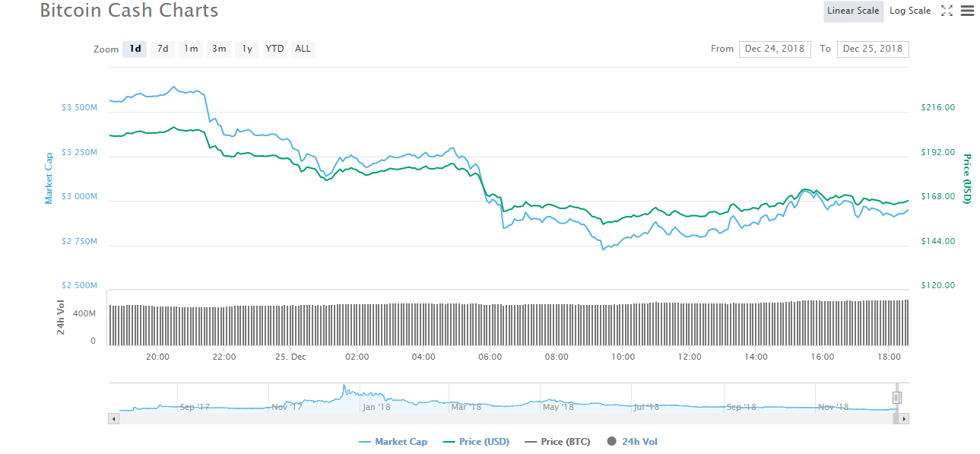Click the navigator scrollbar left arrow
The width and height of the screenshot is (980, 454).
(x=114, y=418)
